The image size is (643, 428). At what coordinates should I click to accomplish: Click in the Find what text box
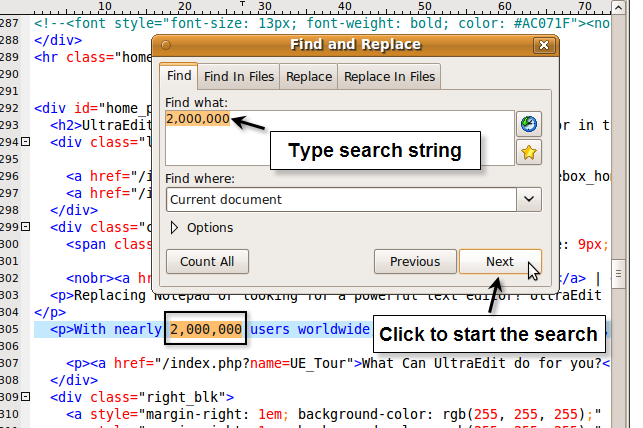340,138
